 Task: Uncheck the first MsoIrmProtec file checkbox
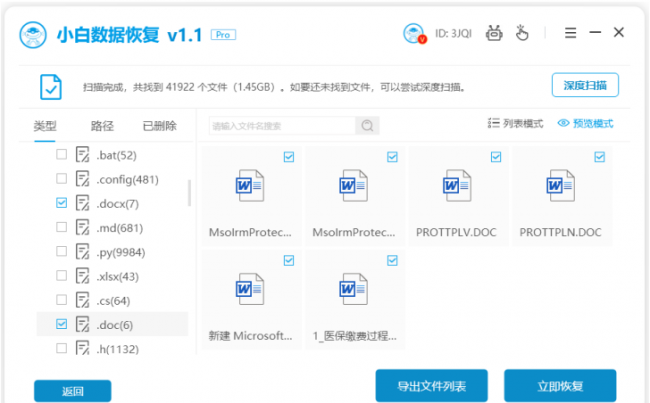pyautogui.click(x=289, y=157)
